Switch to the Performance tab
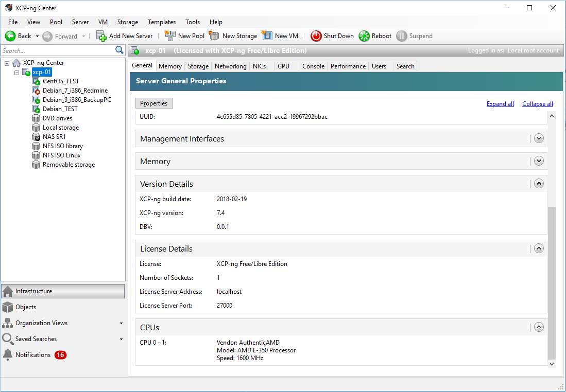The width and height of the screenshot is (566, 392). click(x=348, y=66)
